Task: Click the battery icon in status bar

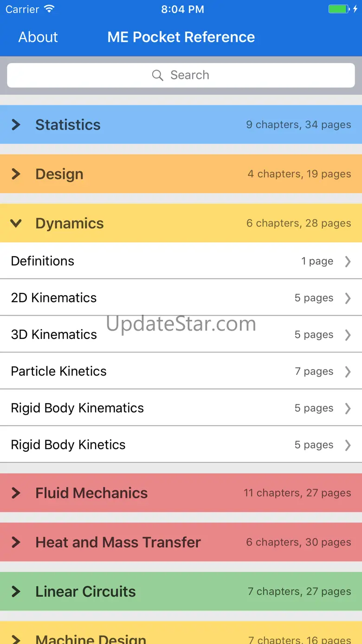Action: [x=339, y=9]
